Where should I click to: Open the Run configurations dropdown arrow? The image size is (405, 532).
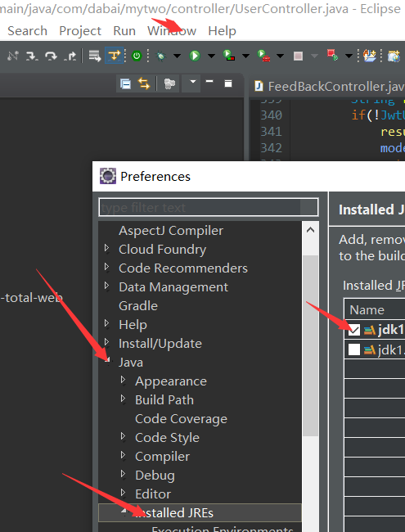pos(211,56)
